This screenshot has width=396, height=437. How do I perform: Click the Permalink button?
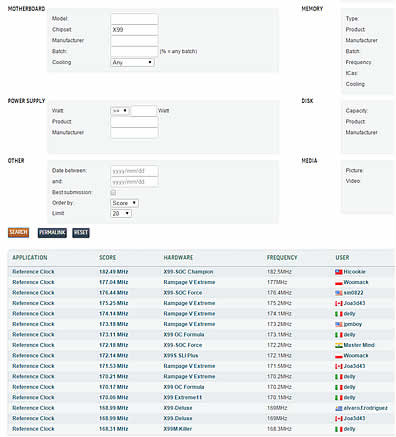tap(52, 233)
